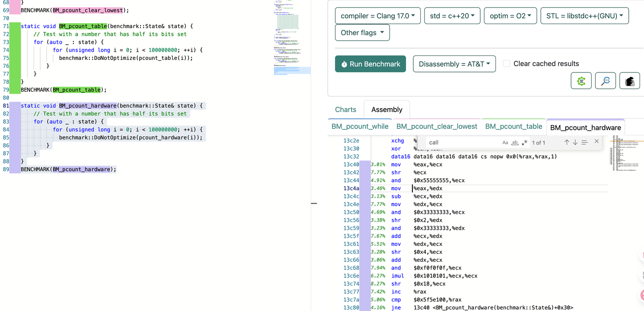Open the Other flags dropdown button
The width and height of the screenshot is (644, 311).
click(x=362, y=33)
